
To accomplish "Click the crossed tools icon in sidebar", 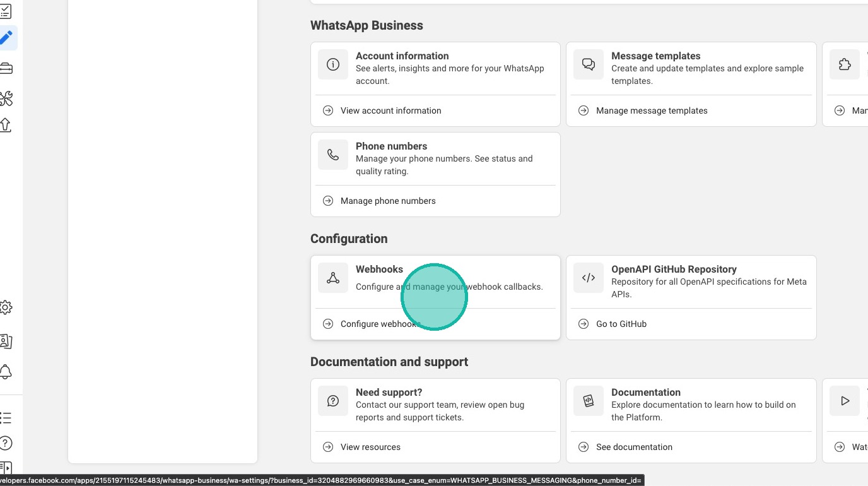I will [6, 98].
